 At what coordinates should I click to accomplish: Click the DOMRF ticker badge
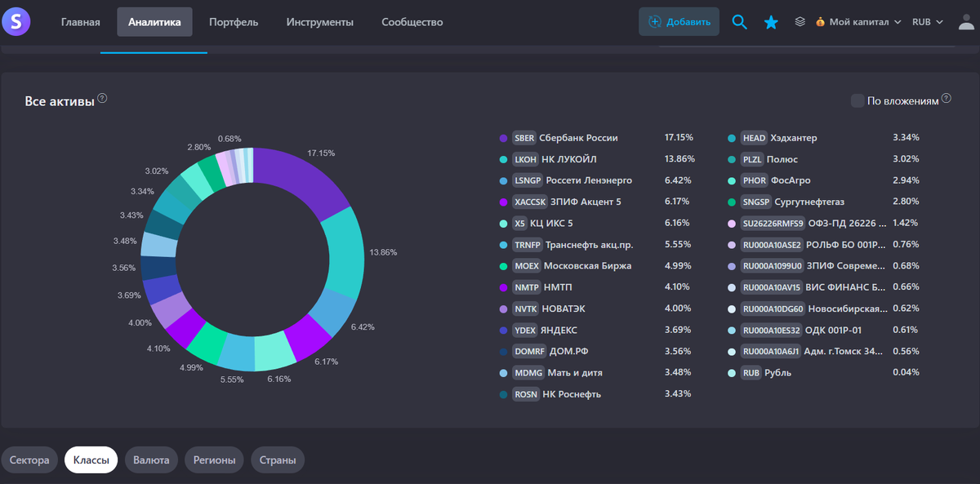528,351
